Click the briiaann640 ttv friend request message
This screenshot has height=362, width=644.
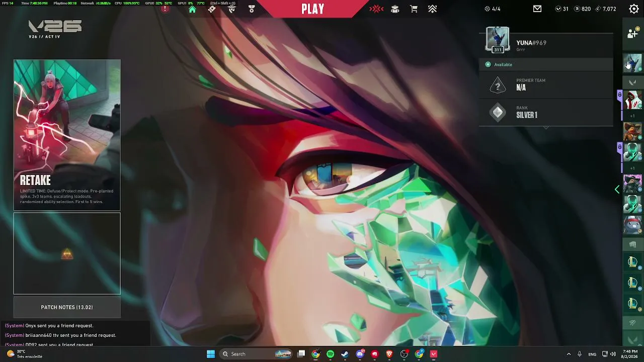60,335
